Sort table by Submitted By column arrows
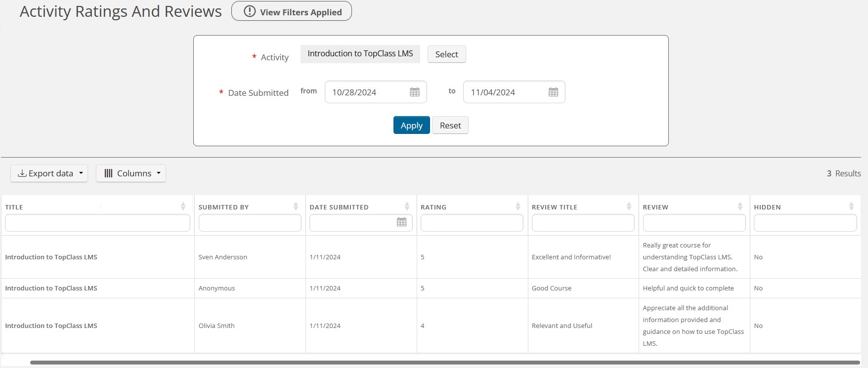Image resolution: width=868 pixels, height=368 pixels. coord(296,206)
